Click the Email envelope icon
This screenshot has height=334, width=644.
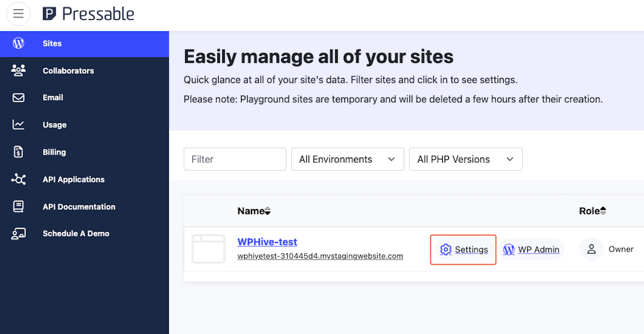18,98
